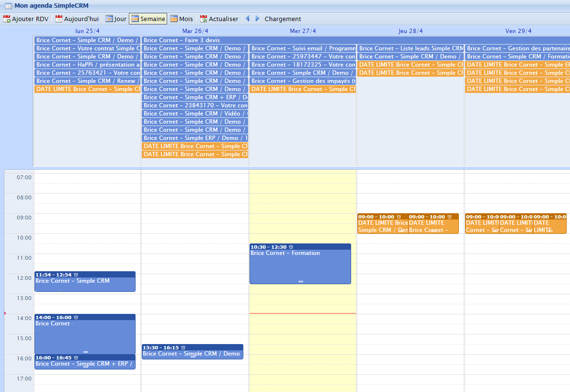
Task: Click the Chargement status text
Action: point(283,19)
